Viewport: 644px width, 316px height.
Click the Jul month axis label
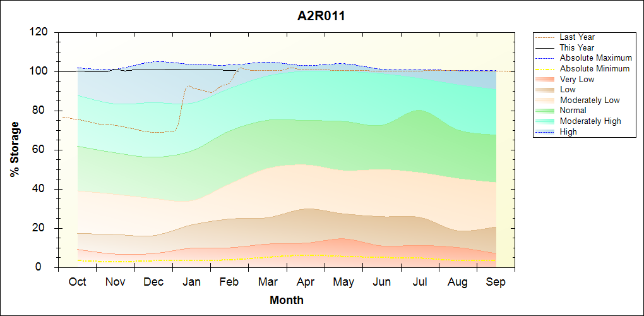pos(419,282)
